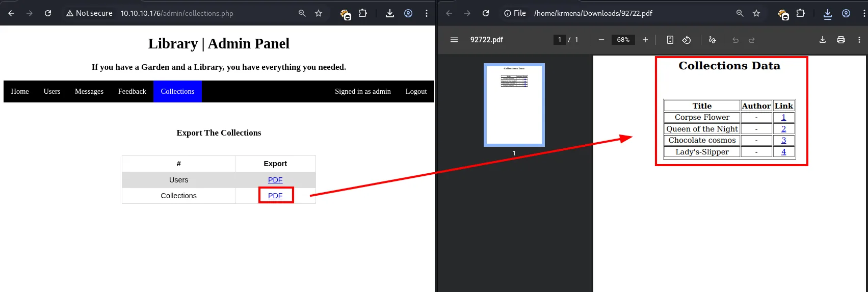Image resolution: width=868 pixels, height=292 pixels.
Task: Select the Collections navigation tab
Action: point(177,91)
